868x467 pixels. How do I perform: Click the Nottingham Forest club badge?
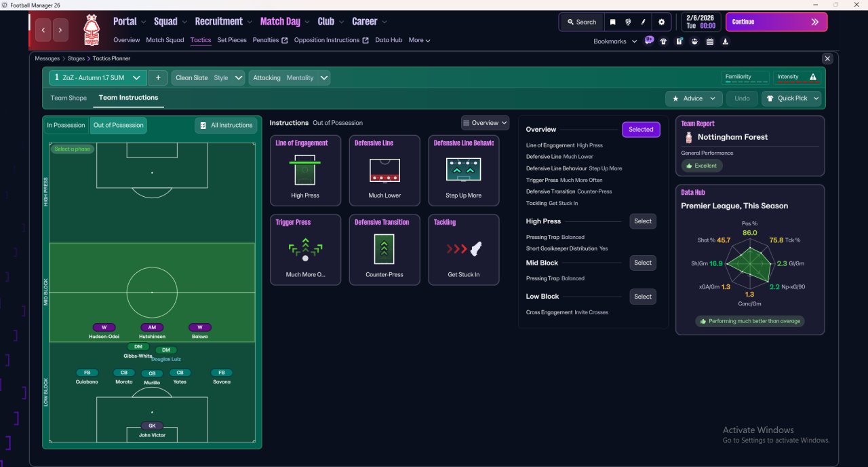point(91,31)
